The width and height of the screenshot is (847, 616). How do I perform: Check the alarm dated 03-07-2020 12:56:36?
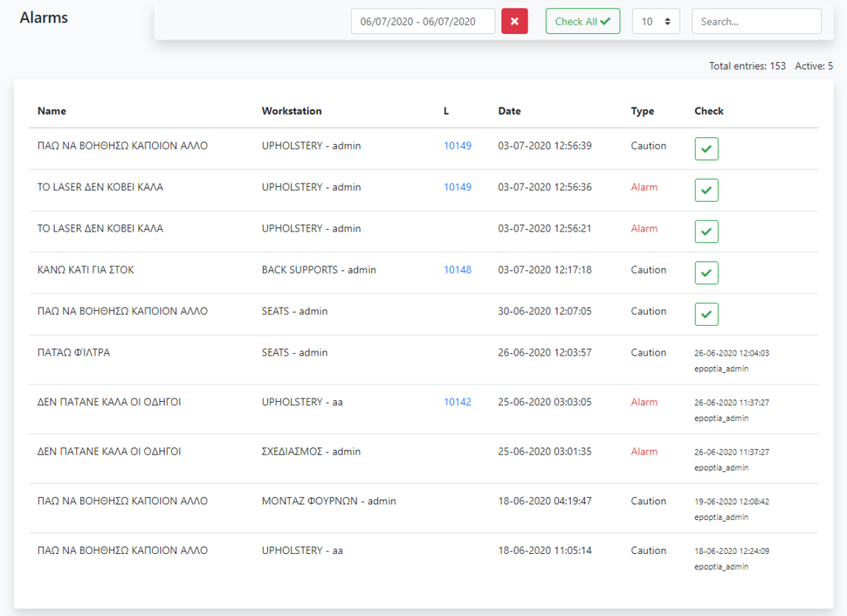706,190
